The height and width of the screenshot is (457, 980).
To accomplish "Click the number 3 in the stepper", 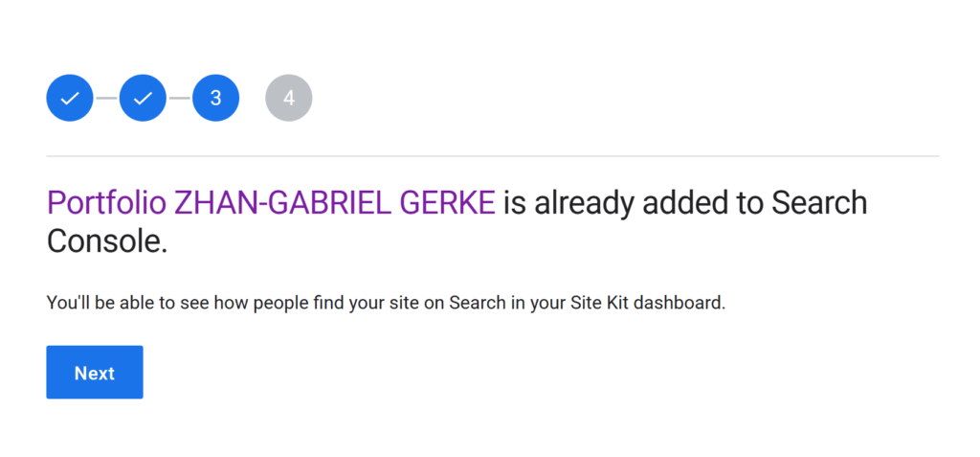I will 215,98.
